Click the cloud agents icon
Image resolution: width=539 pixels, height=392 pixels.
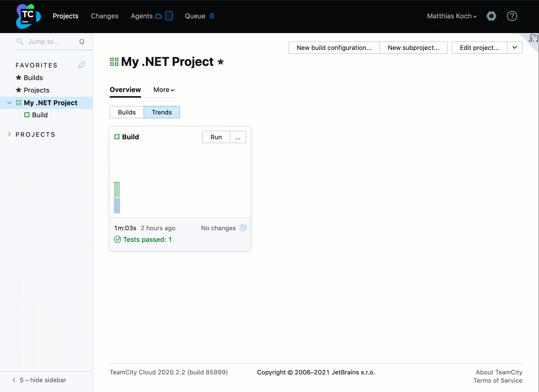coord(159,16)
